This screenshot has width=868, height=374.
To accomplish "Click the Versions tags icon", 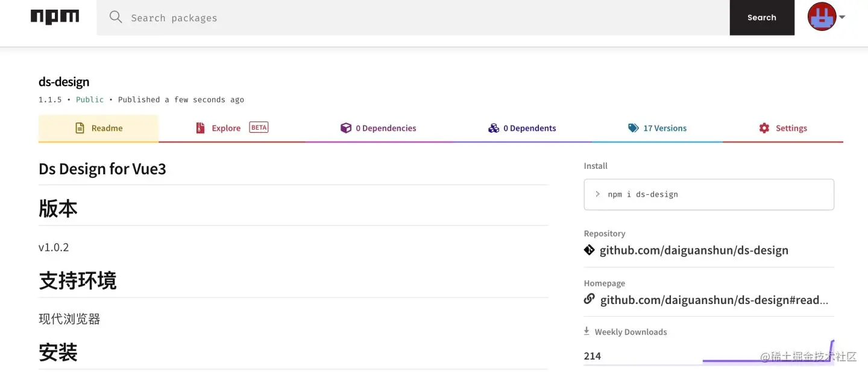I will (633, 128).
